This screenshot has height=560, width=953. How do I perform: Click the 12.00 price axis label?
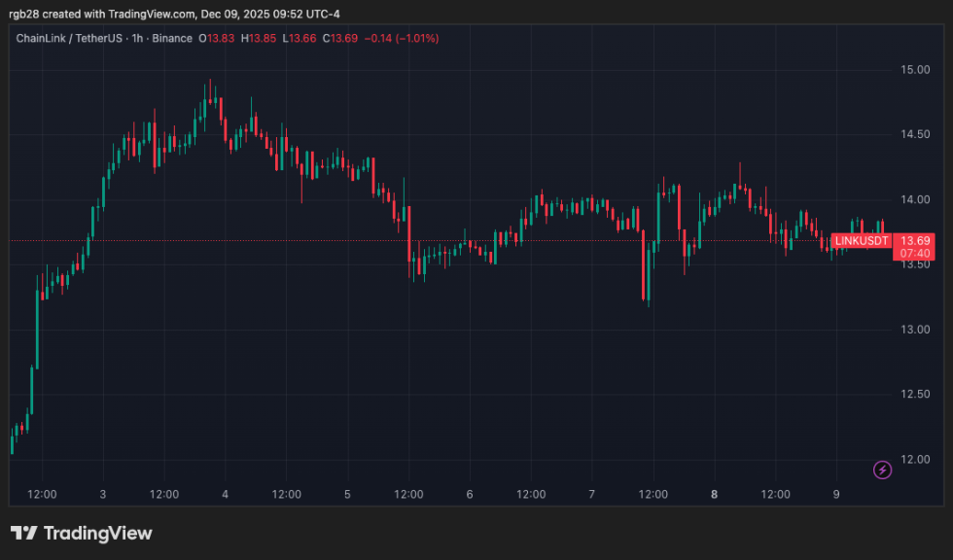click(915, 459)
